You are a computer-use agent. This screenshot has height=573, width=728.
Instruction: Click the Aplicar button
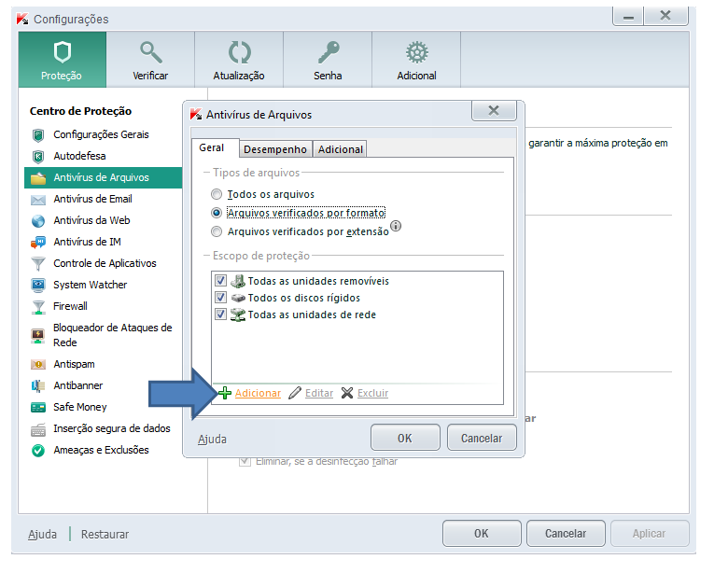coord(650,534)
